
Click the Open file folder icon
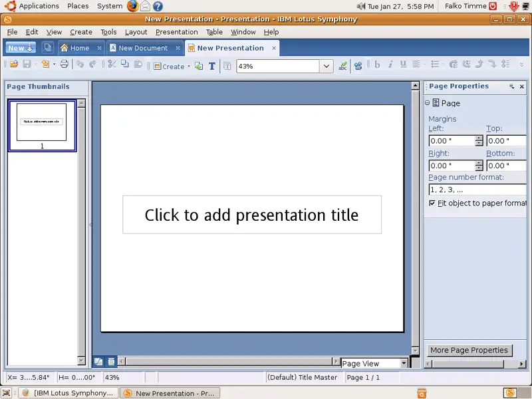(x=14, y=64)
